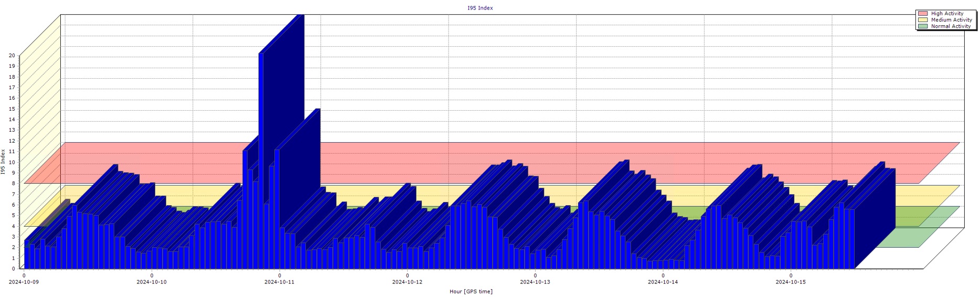Select the 2024-10-11 date marker
The image size is (980, 297).
click(x=279, y=282)
